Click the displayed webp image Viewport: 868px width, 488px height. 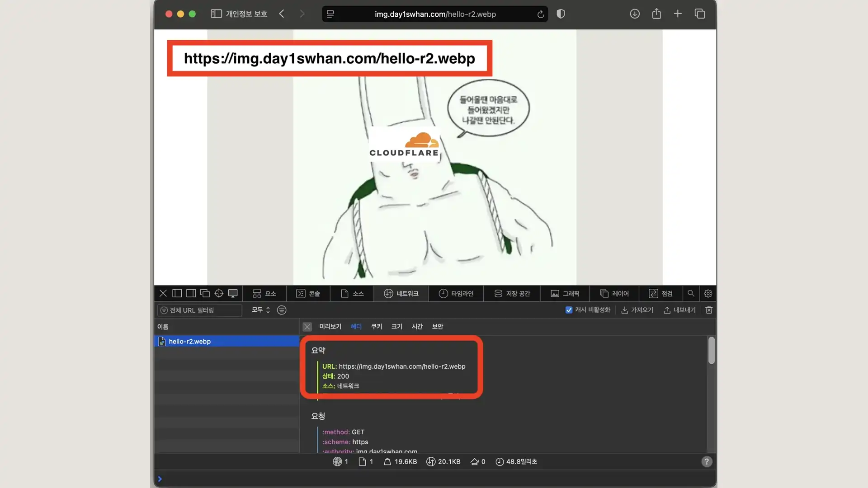(x=435, y=157)
